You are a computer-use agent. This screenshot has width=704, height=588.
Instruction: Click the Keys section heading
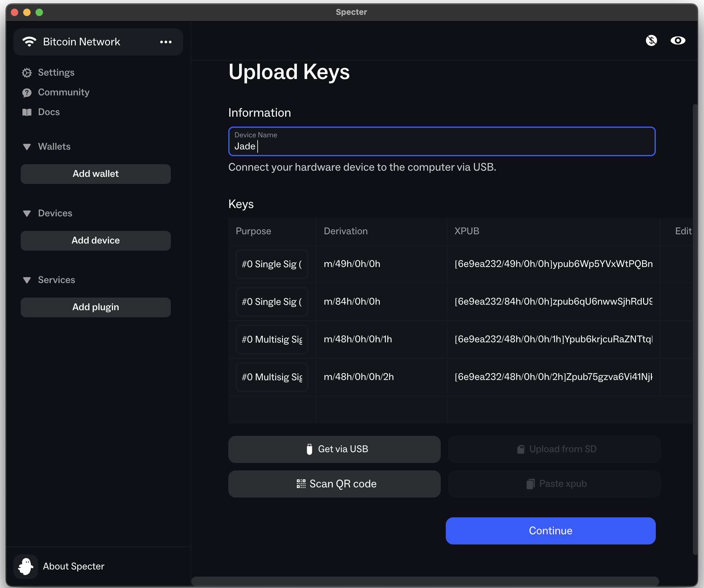click(x=241, y=204)
